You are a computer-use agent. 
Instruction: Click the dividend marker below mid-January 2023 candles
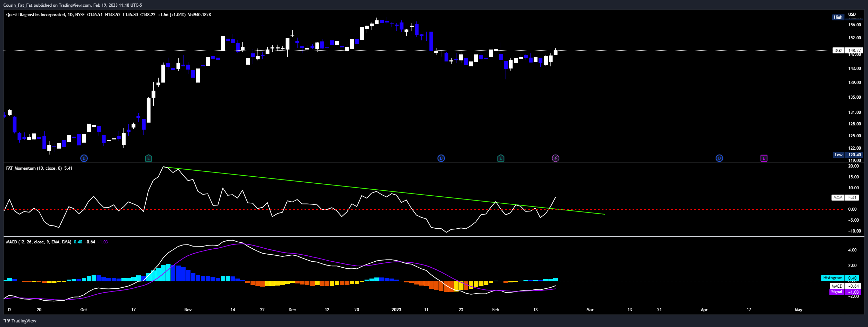click(441, 158)
